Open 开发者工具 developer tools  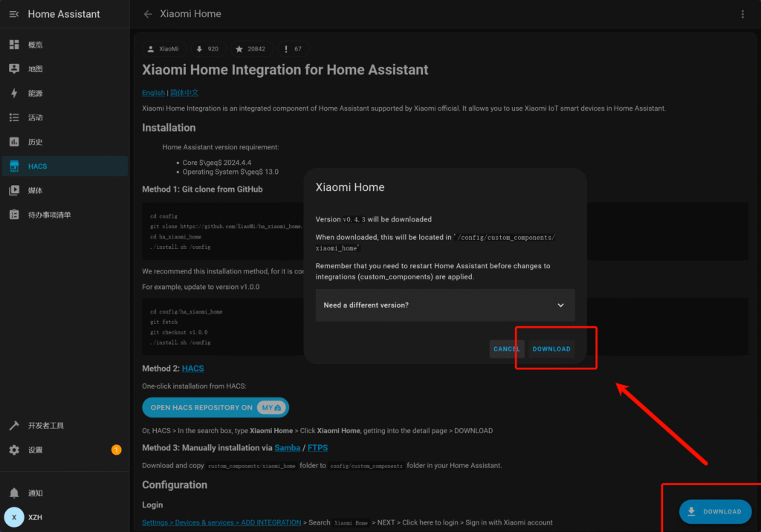click(x=45, y=426)
